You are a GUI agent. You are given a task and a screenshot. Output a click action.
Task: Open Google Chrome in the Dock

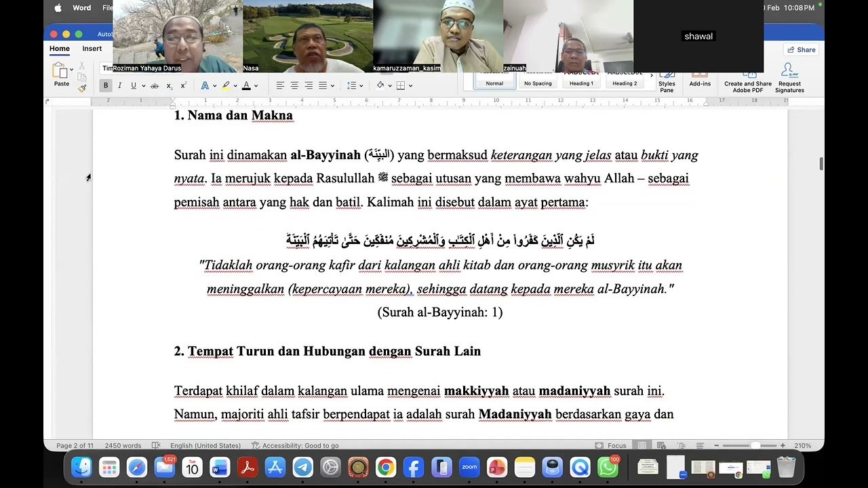point(386,467)
